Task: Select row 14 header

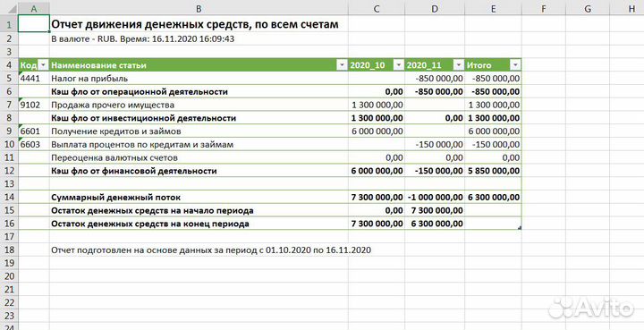Action: point(9,197)
